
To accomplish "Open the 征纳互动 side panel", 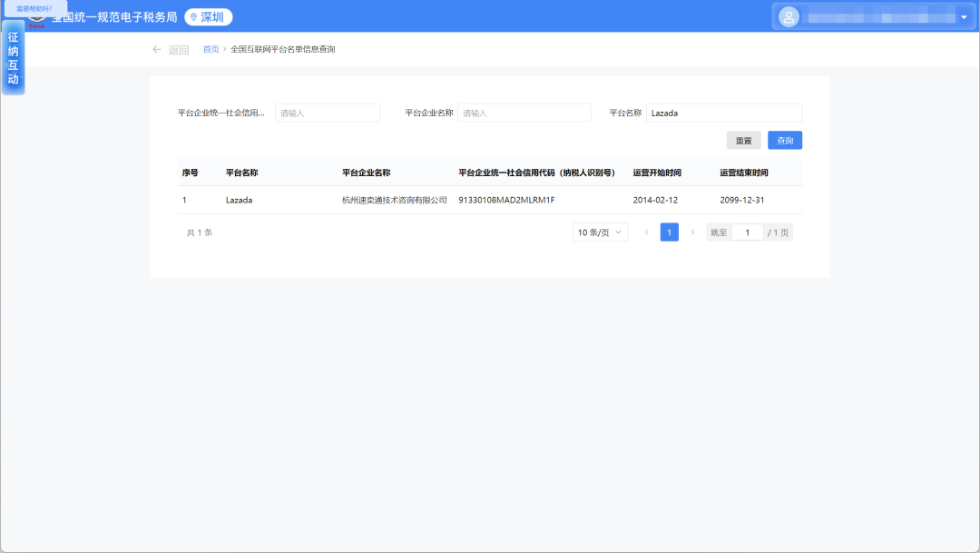I will coord(14,59).
